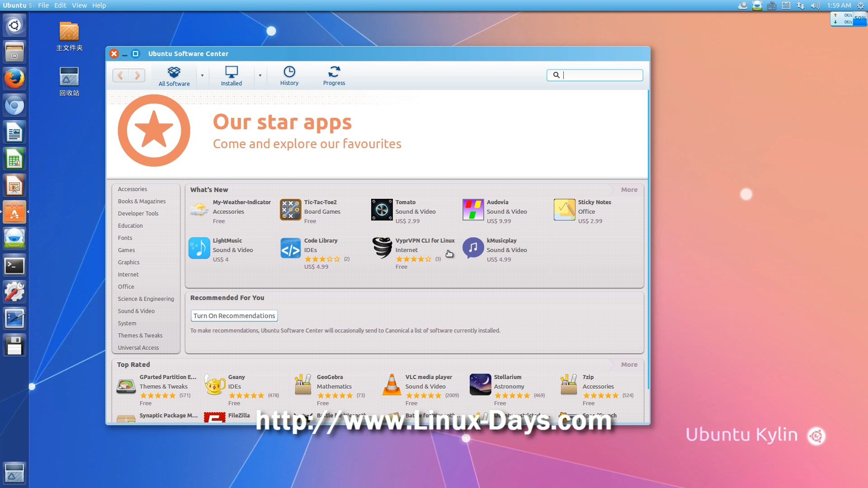Click into the software search field

(595, 75)
